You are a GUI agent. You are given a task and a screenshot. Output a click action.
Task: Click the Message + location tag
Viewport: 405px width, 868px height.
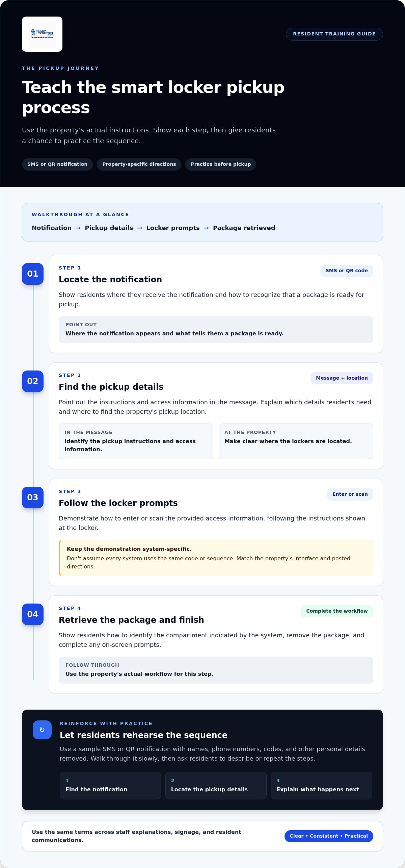pos(342,378)
